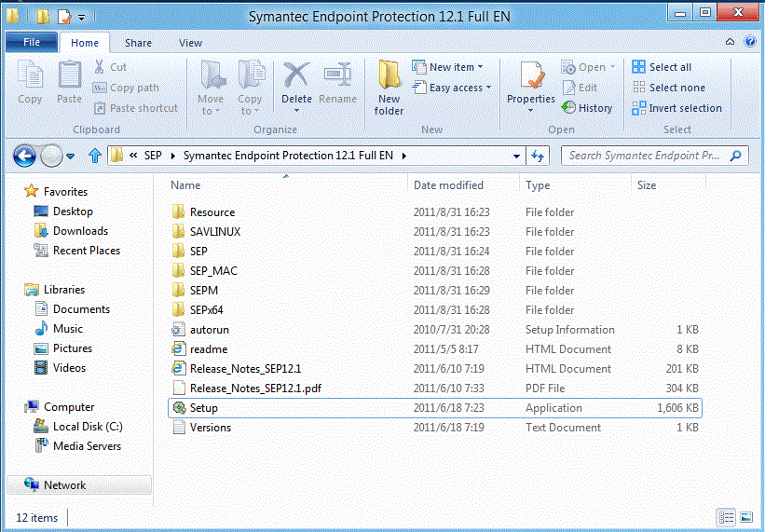
Task: Select Videos library
Action: point(60,368)
